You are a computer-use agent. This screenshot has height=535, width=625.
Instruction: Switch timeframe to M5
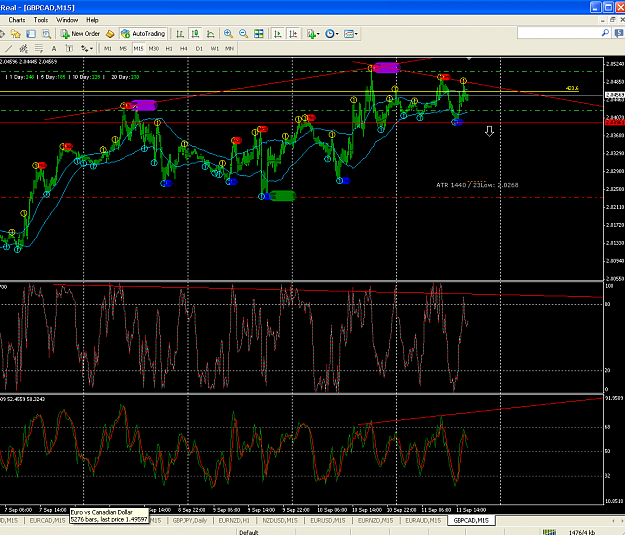[123, 49]
